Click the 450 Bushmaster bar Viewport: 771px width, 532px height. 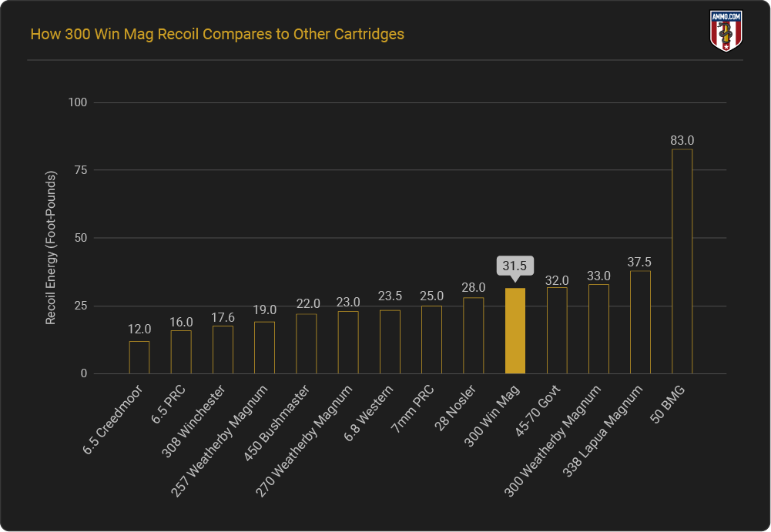307,344
